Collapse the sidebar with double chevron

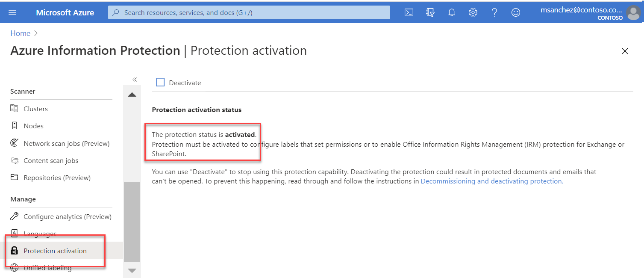pyautogui.click(x=135, y=80)
